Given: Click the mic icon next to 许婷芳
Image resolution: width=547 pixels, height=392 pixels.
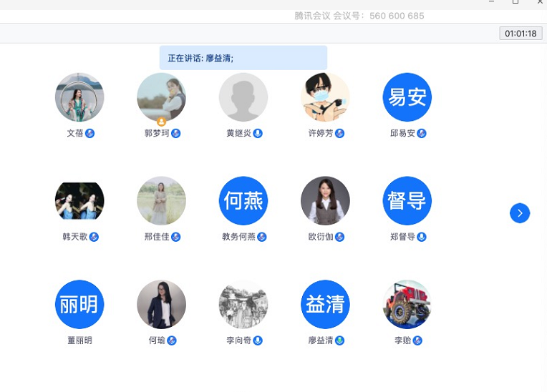Looking at the screenshot, I should 339,134.
